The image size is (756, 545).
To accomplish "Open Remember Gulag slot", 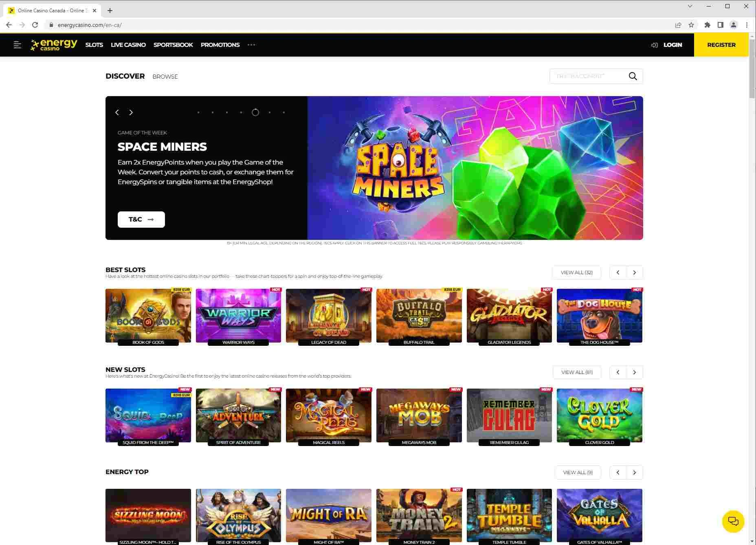I will pos(509,416).
